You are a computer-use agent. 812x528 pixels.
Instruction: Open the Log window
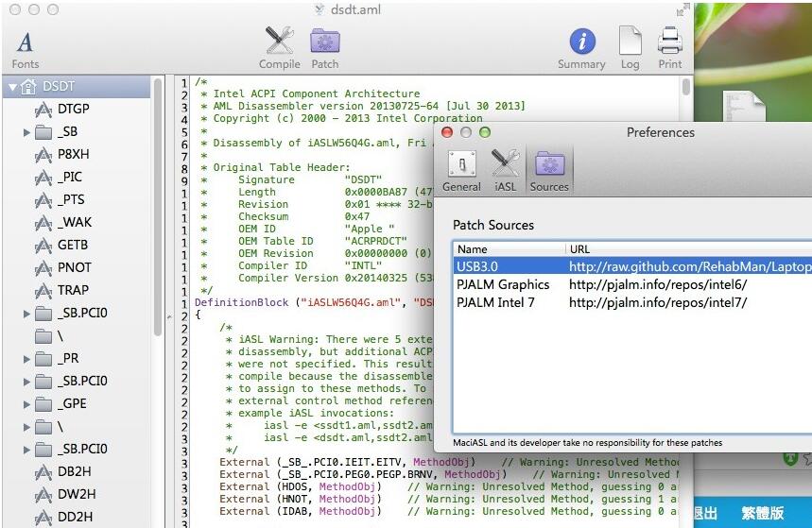point(630,48)
